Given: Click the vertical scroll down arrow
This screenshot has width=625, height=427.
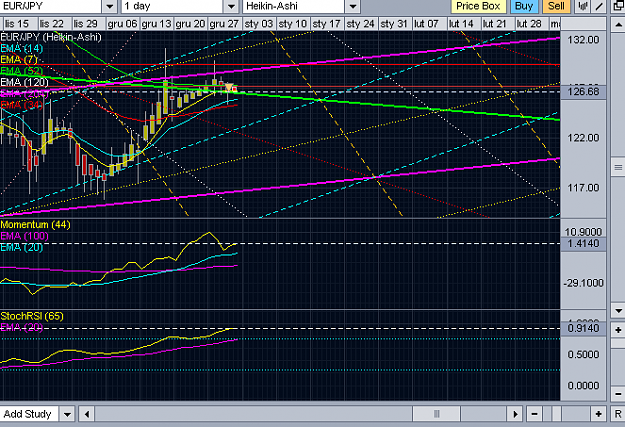Looking at the screenshot, I should (x=618, y=310).
